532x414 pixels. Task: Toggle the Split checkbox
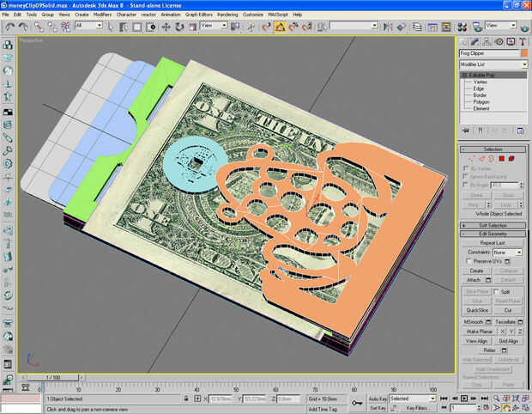496,291
